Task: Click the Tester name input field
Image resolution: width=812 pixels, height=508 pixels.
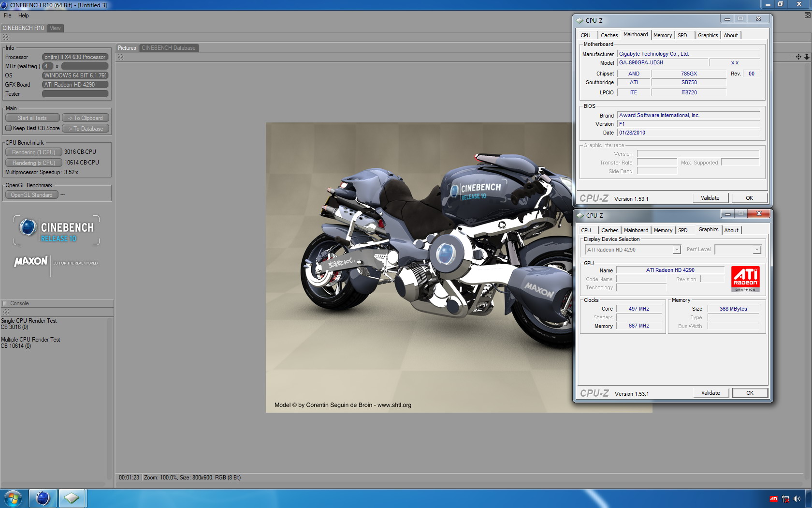Action: pyautogui.click(x=75, y=94)
